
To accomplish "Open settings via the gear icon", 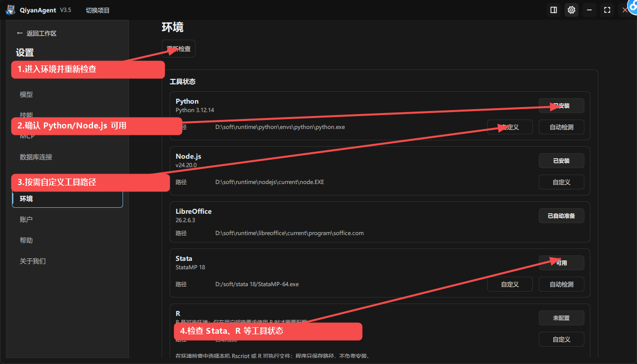I will pyautogui.click(x=572, y=10).
